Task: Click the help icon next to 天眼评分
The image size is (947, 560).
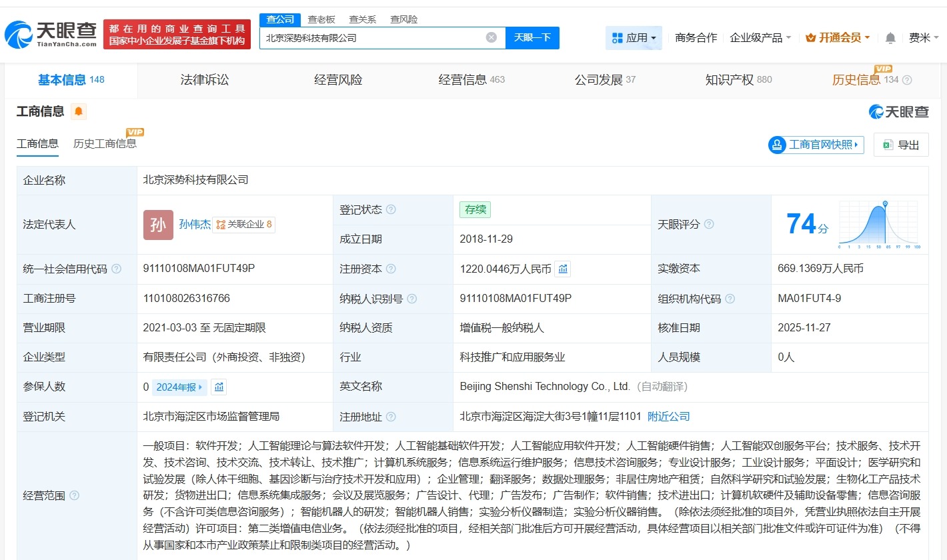Action: [x=711, y=225]
